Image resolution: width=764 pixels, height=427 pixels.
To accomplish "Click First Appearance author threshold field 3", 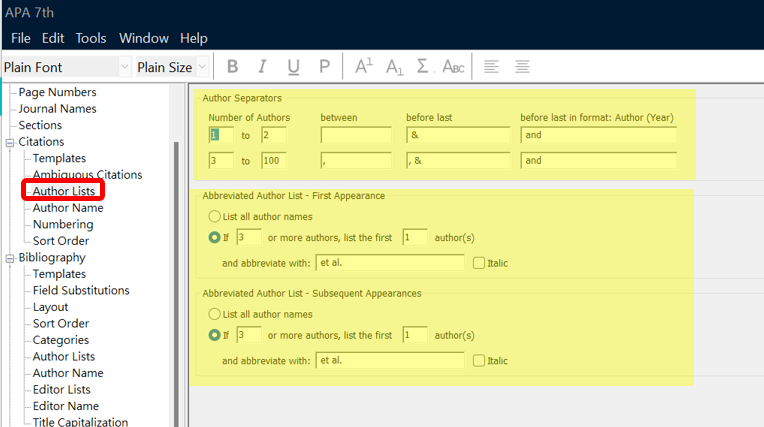I will (x=249, y=237).
